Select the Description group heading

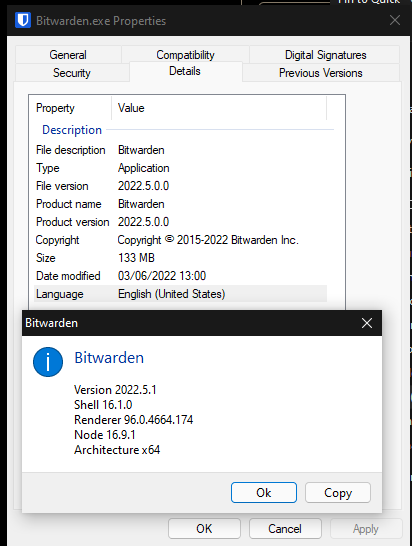[72, 130]
